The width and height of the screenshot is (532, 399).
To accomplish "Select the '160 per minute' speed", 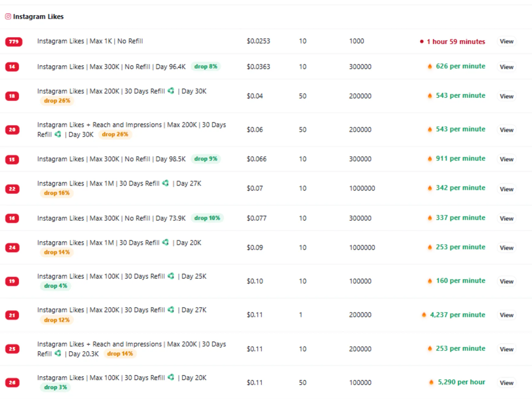I will pos(460,281).
